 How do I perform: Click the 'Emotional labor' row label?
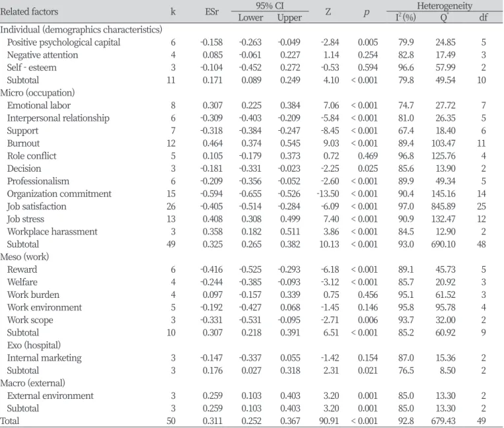coord(39,106)
